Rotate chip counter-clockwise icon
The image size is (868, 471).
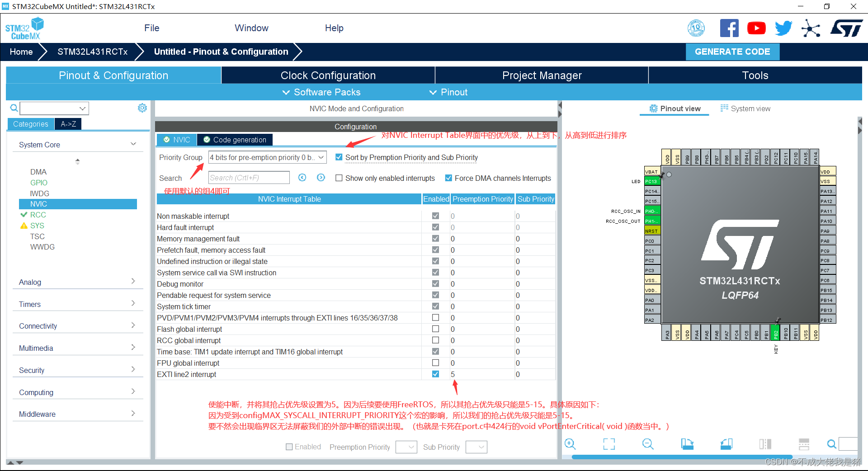(726, 444)
